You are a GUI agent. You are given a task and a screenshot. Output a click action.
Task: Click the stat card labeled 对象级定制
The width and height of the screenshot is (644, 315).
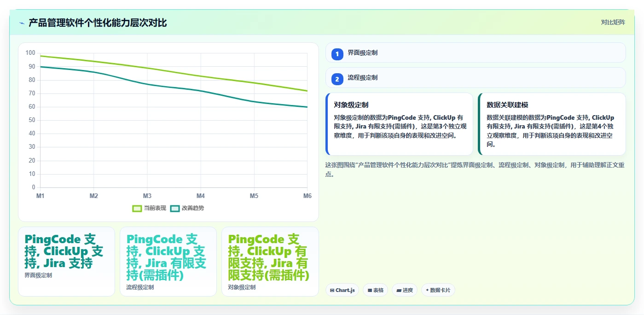[x=270, y=262]
